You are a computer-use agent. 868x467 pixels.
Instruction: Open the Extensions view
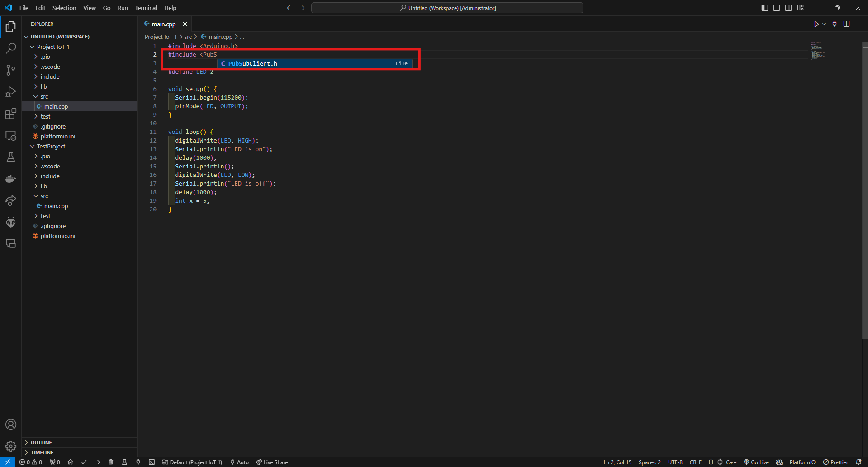[11, 114]
